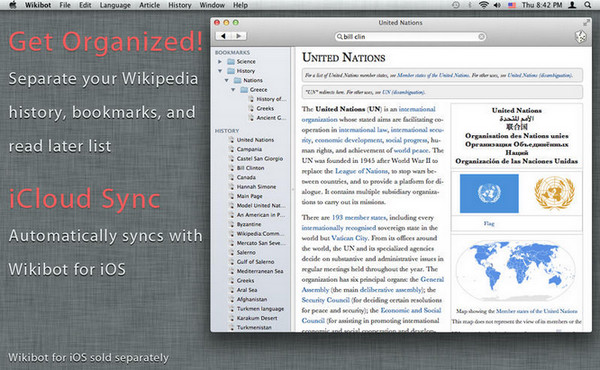
Task: Open 'Salerno' in the history list
Action: (246, 253)
